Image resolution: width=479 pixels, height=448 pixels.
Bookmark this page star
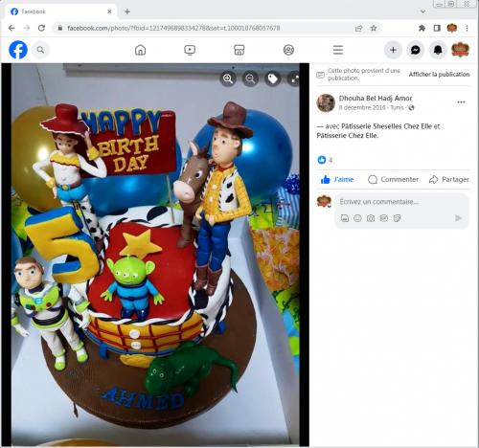coord(374,28)
